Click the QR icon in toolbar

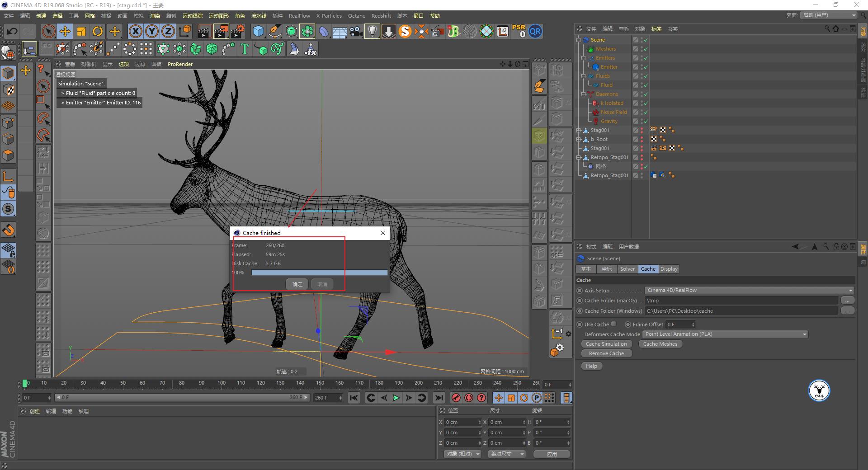pyautogui.click(x=535, y=31)
